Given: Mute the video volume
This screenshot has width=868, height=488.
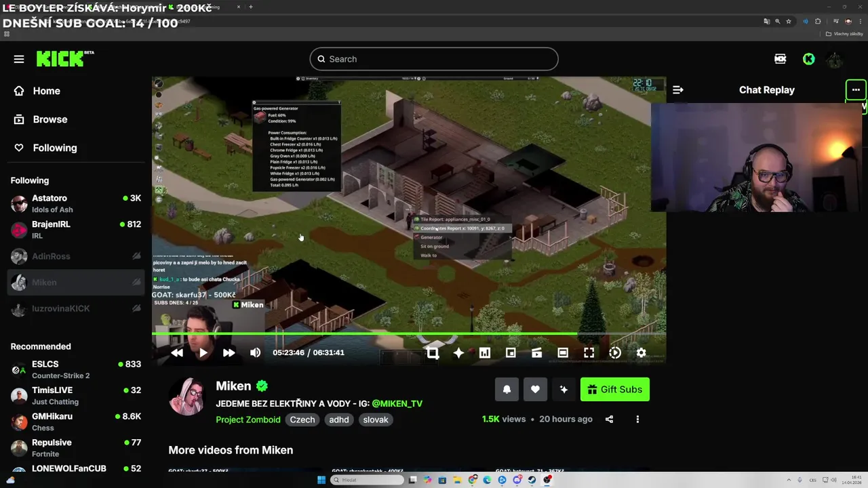Looking at the screenshot, I should pos(255,352).
